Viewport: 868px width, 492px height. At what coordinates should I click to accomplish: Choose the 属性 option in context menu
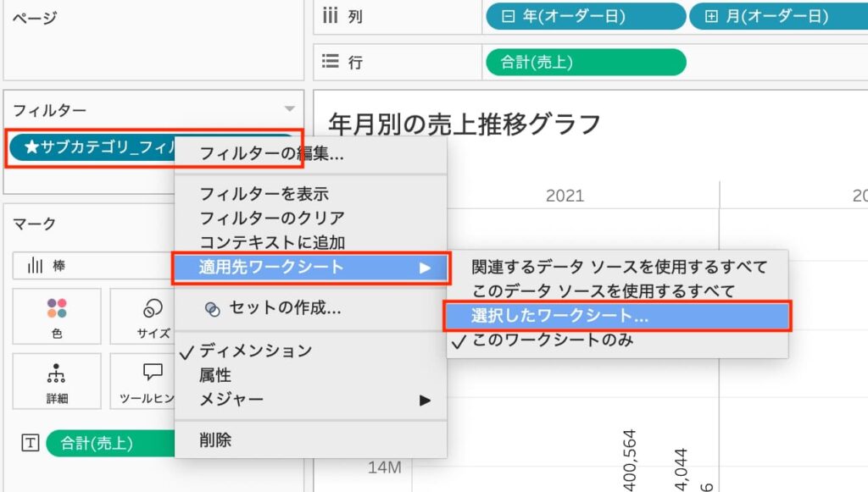215,374
